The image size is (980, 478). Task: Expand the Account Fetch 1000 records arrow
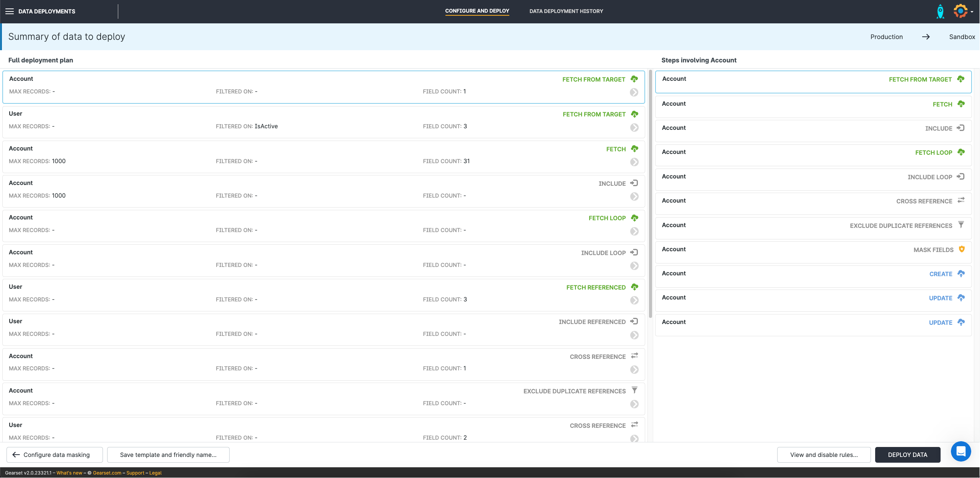pos(634,162)
